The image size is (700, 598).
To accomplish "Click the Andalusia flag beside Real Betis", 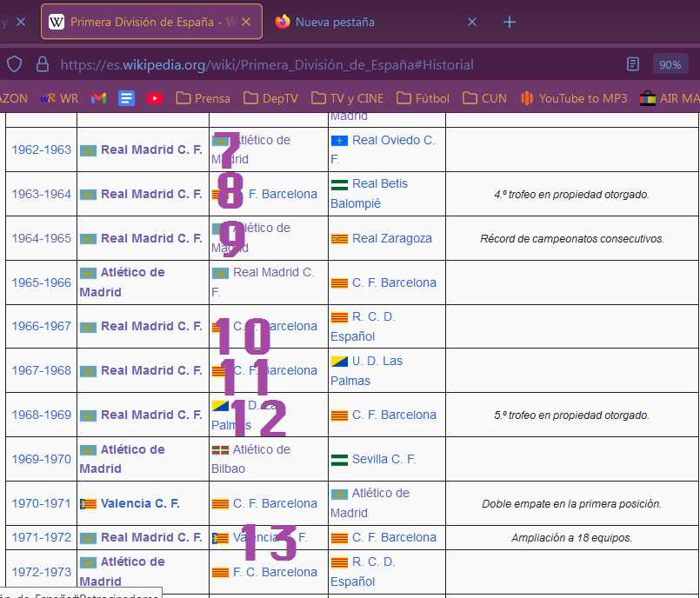I will point(339,185).
